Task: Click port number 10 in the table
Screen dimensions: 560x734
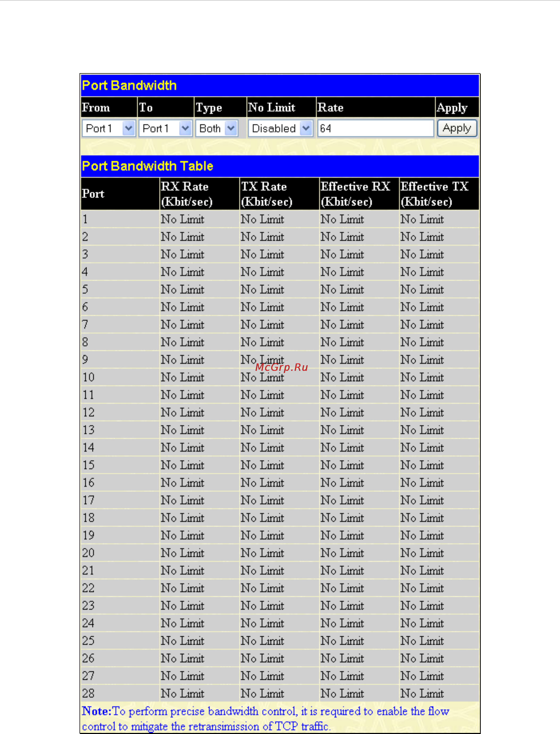Action: (x=89, y=377)
